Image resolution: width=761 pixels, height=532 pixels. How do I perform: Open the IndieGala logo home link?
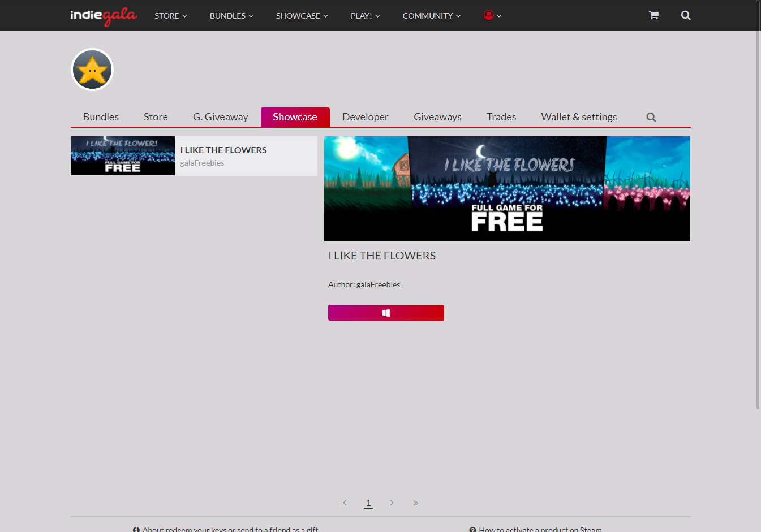(104, 16)
